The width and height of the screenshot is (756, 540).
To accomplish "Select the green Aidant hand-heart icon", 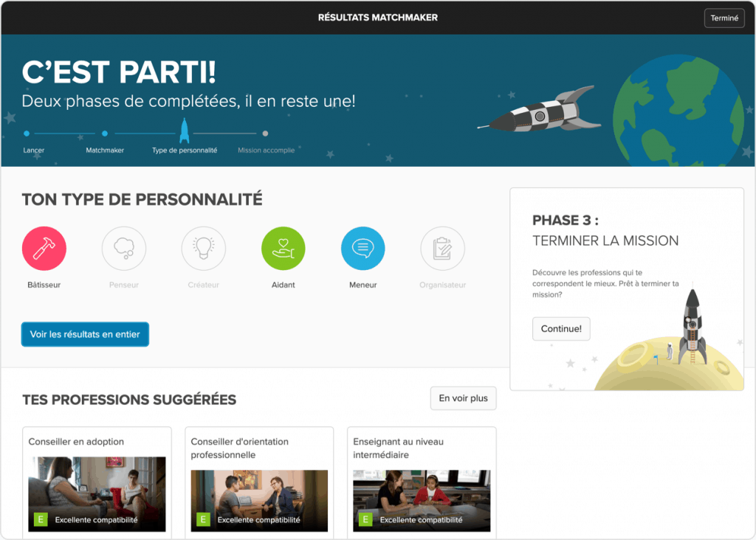I will click(x=283, y=249).
